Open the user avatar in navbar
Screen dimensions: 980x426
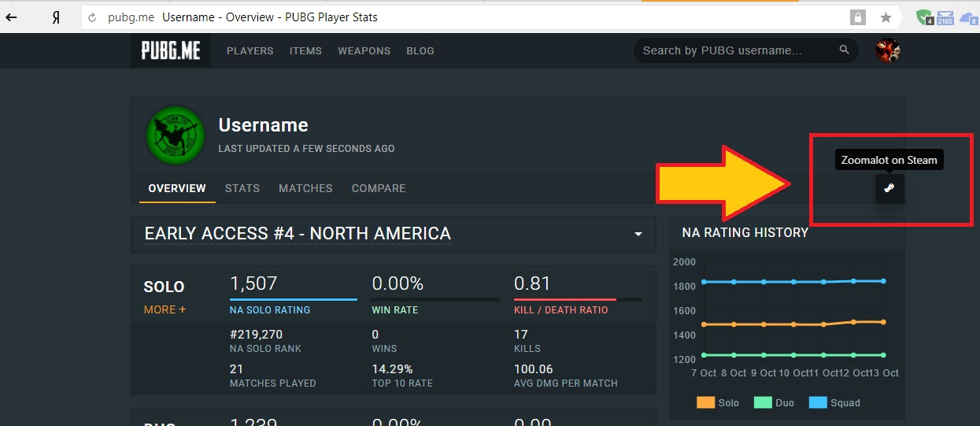(888, 50)
